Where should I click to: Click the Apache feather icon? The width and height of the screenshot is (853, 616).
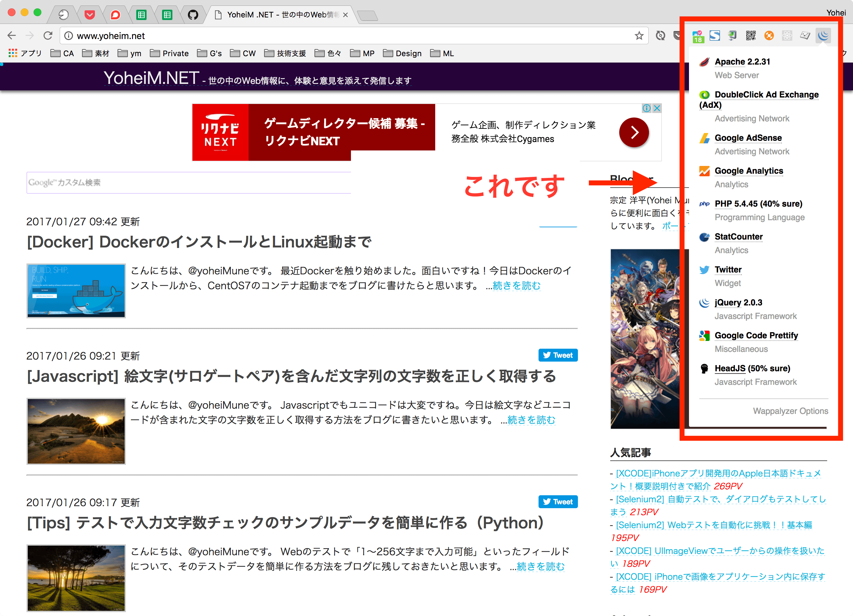pyautogui.click(x=704, y=62)
